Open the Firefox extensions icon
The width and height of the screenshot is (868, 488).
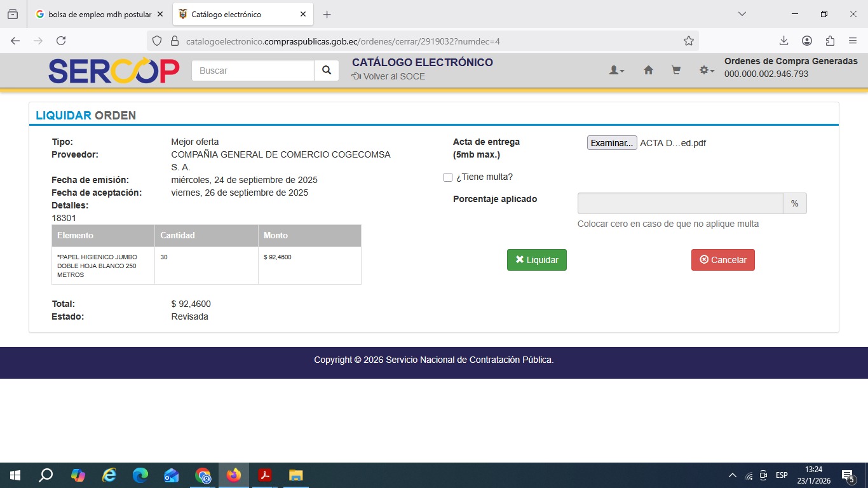830,41
